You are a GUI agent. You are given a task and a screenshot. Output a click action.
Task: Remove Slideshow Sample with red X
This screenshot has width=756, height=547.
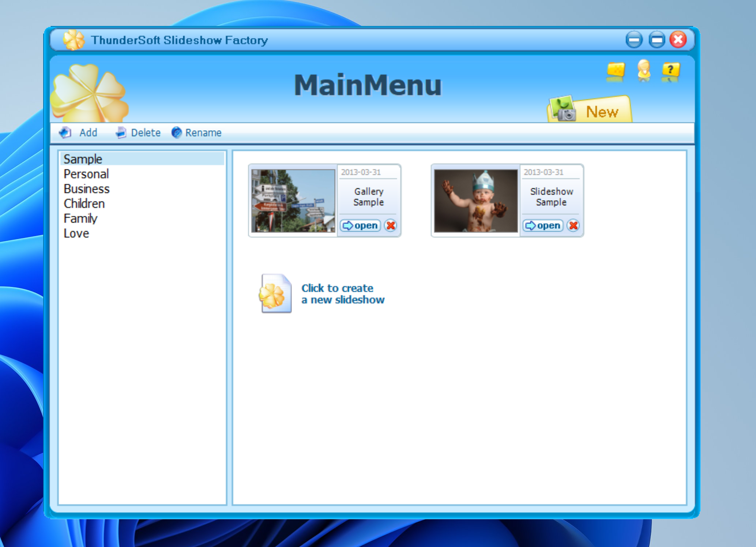point(573,225)
